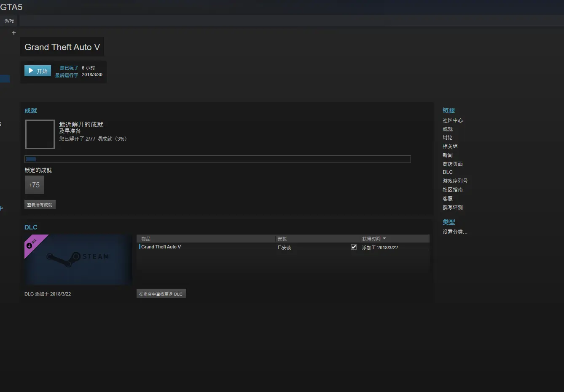Screen dimensions: 564x392
Task: Click the DLC Steam banner image
Action: click(78, 260)
